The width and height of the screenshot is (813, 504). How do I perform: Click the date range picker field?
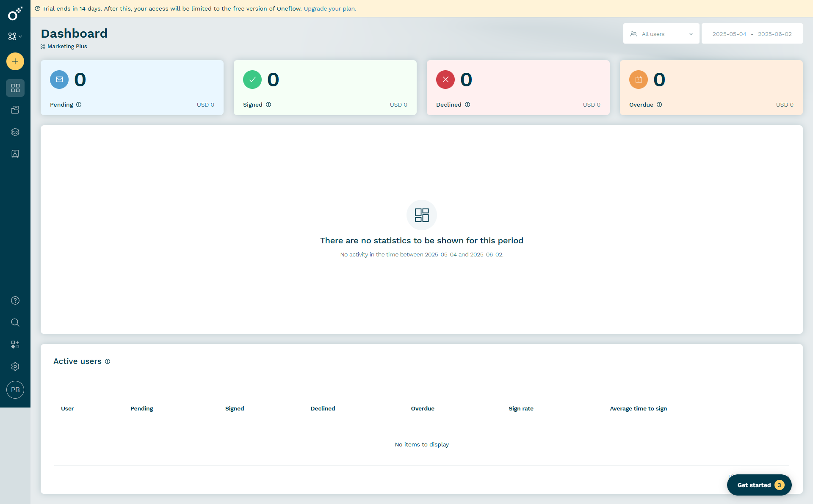click(752, 34)
